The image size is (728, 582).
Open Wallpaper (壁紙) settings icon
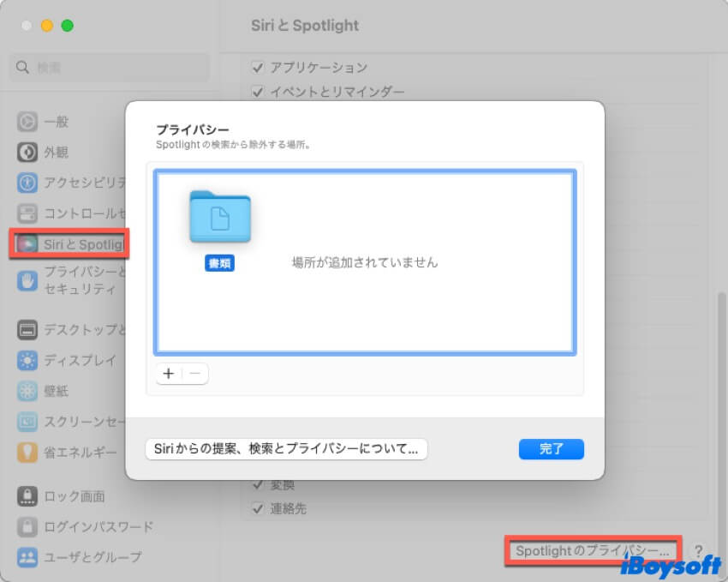pos(27,391)
